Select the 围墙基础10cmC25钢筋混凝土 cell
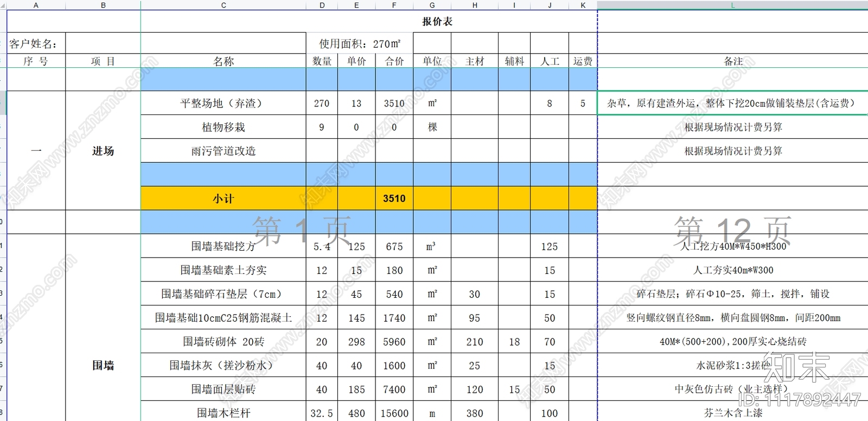 click(224, 318)
